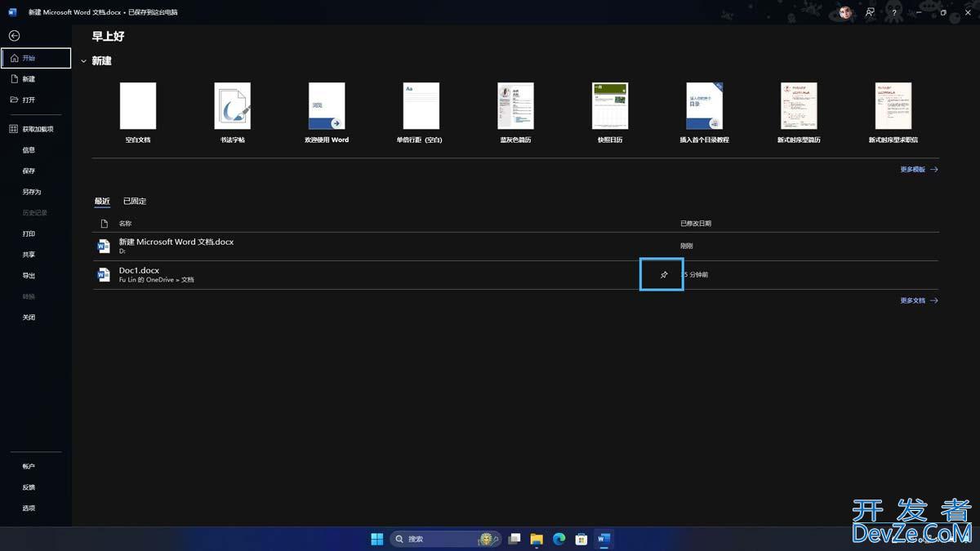Click the account profile picture
Image resolution: width=980 pixels, height=551 pixels.
click(845, 12)
